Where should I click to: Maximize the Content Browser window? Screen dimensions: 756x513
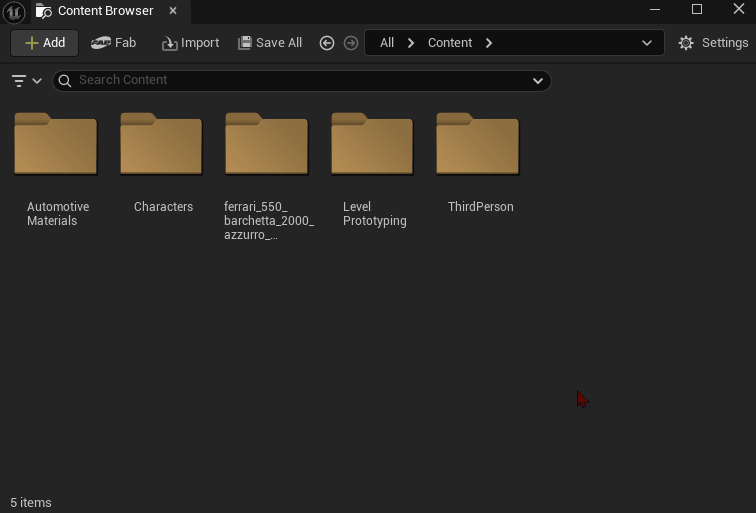pyautogui.click(x=697, y=9)
